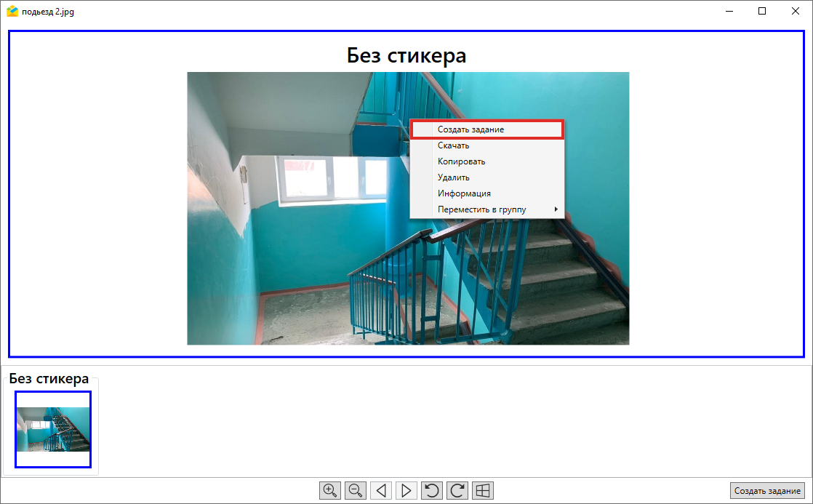Rotate image counterclockwise
This screenshot has height=504, width=813.
(432, 490)
